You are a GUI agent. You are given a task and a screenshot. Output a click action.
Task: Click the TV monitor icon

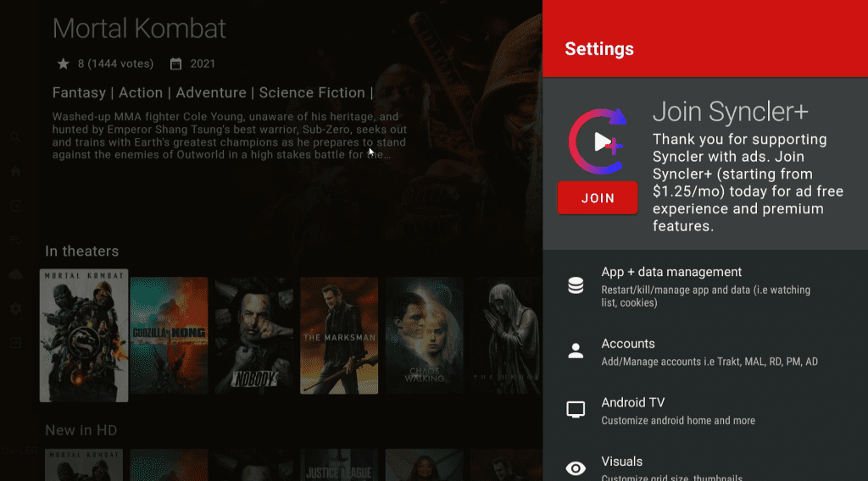576,410
